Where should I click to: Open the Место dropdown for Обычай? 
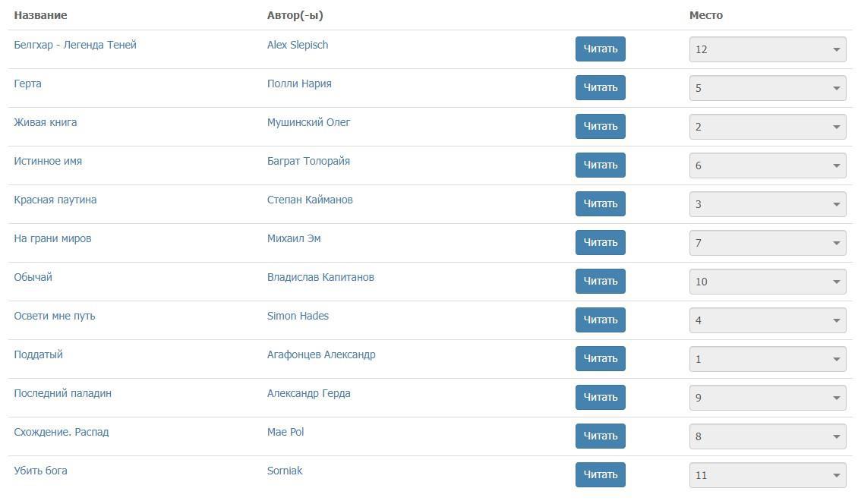pyautogui.click(x=767, y=282)
